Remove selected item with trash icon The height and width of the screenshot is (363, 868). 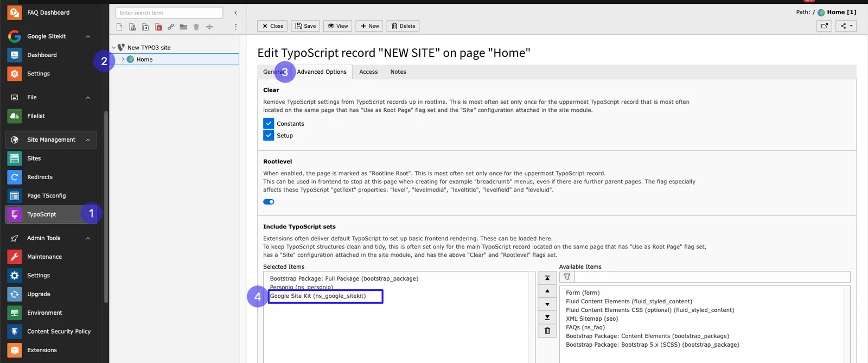pos(547,331)
